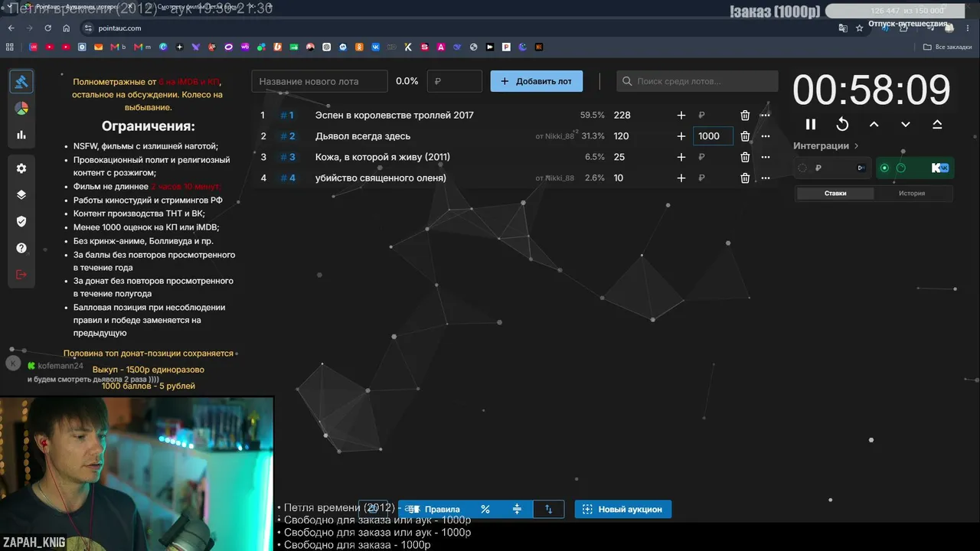Click the 00:58:09 timer display
The image size is (980, 551).
(x=871, y=90)
